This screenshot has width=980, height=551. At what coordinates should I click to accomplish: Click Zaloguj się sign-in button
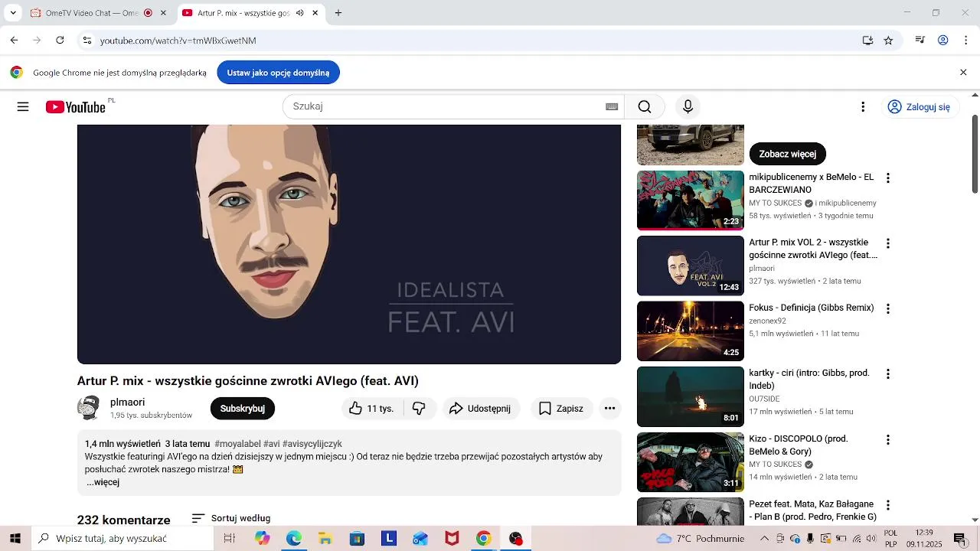click(x=920, y=107)
